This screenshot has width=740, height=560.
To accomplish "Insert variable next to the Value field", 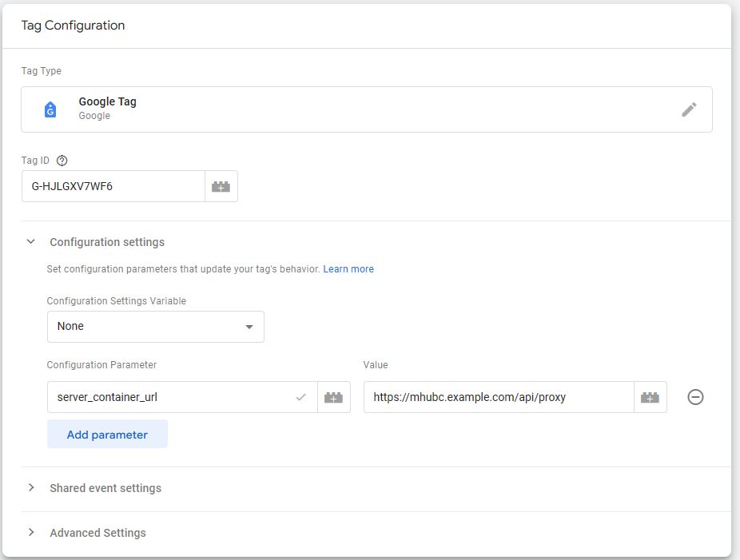I will (x=650, y=397).
